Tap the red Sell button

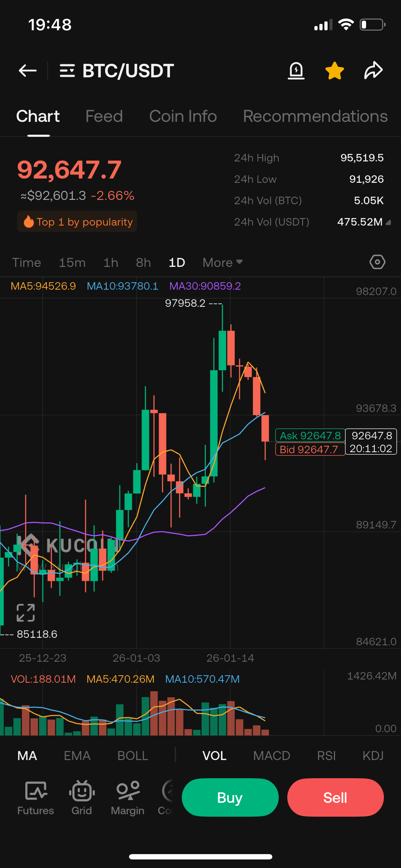coord(335,797)
